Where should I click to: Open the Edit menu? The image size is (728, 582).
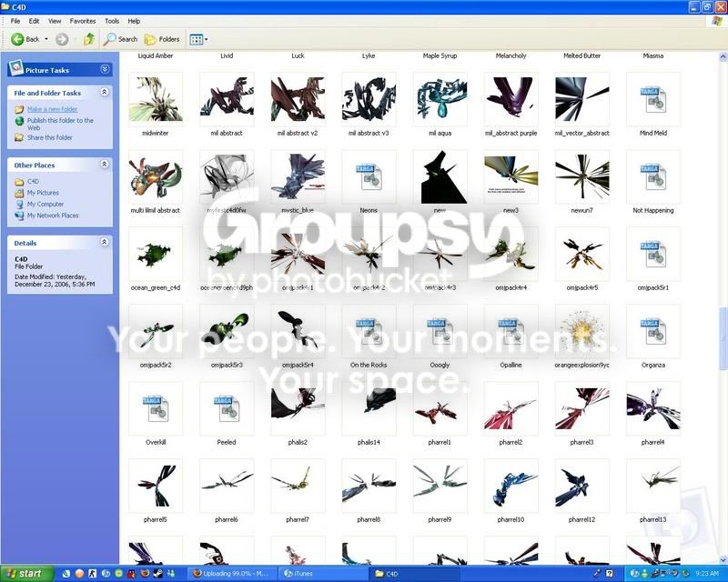click(34, 21)
